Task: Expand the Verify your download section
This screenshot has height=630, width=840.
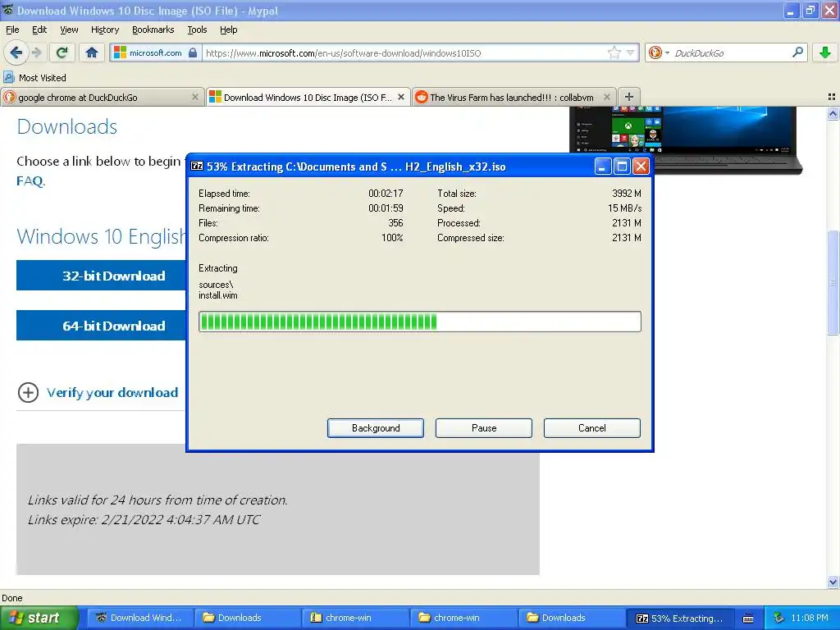Action: [98, 392]
